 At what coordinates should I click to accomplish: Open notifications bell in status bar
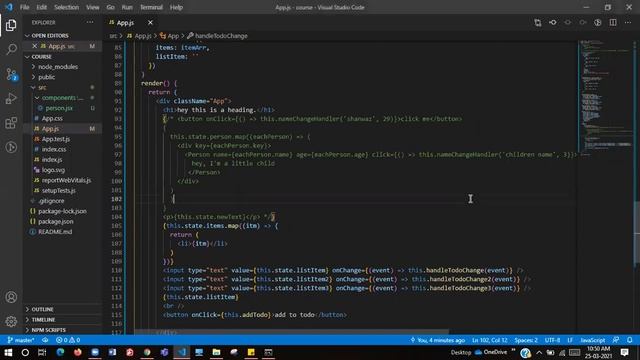pyautogui.click(x=629, y=340)
